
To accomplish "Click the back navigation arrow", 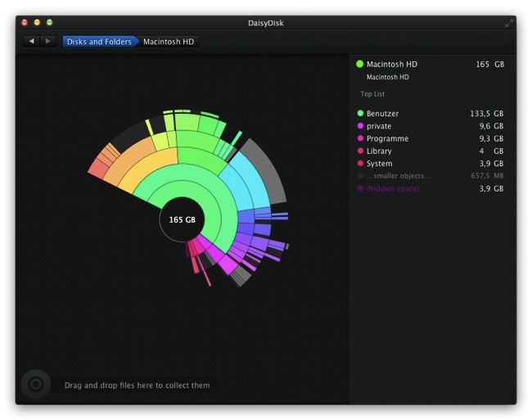I will pos(31,41).
